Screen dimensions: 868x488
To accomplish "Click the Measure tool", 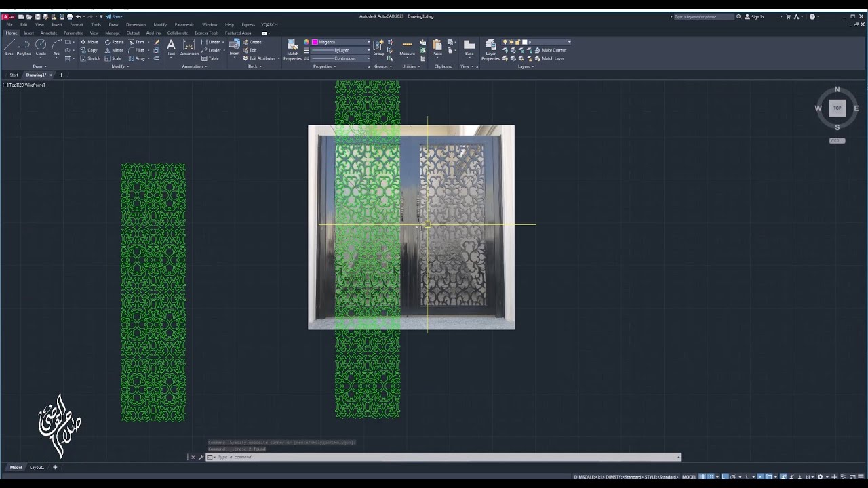I will click(407, 47).
